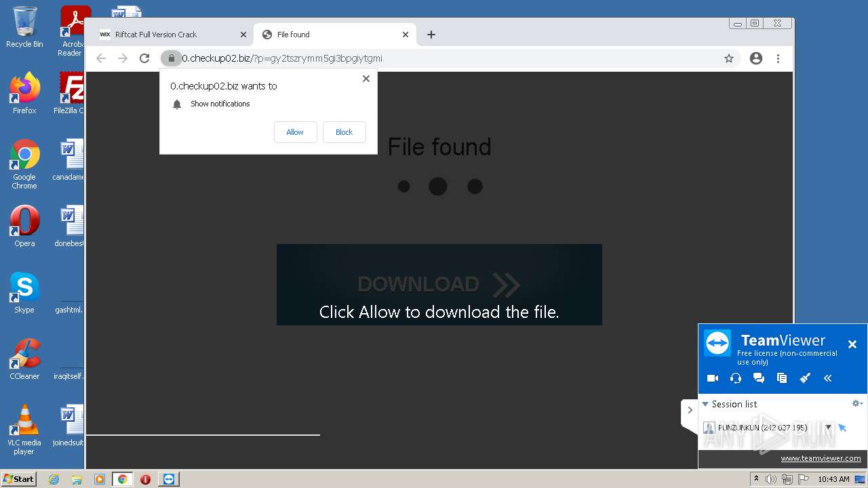Close the TeamViewer panel
This screenshot has height=488, width=868.
coord(852,344)
